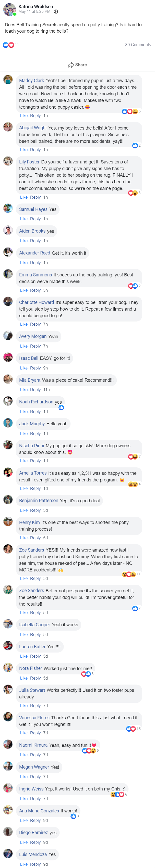Like Mia Bryant's comment
This screenshot has height=868, width=155.
click(24, 390)
